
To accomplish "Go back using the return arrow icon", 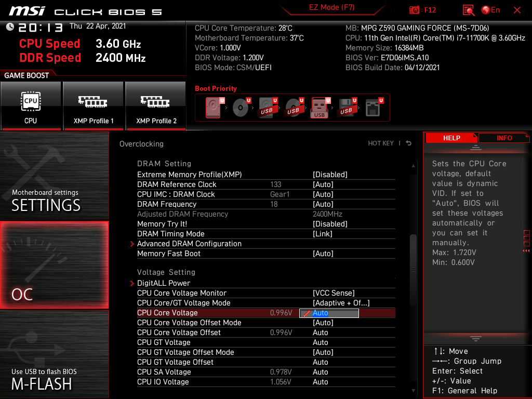I will tap(409, 143).
